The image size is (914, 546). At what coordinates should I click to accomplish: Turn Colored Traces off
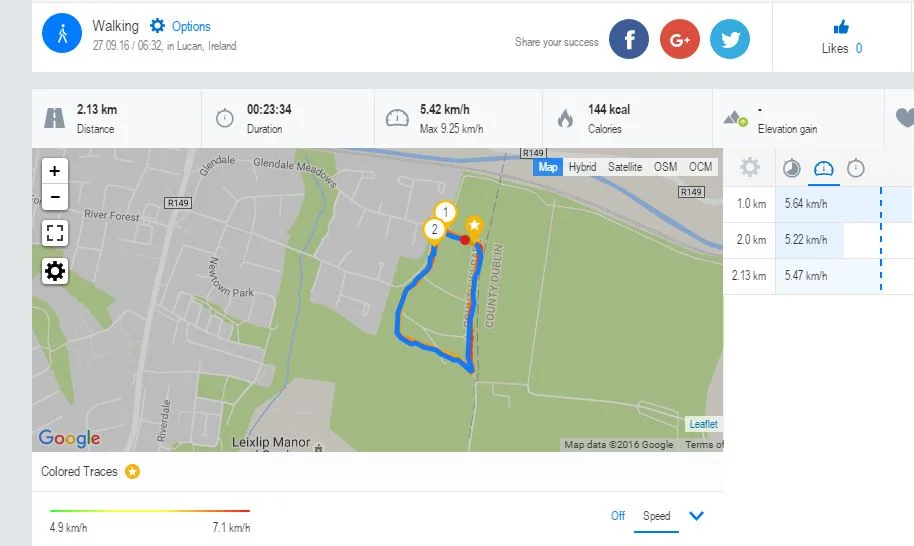[618, 516]
